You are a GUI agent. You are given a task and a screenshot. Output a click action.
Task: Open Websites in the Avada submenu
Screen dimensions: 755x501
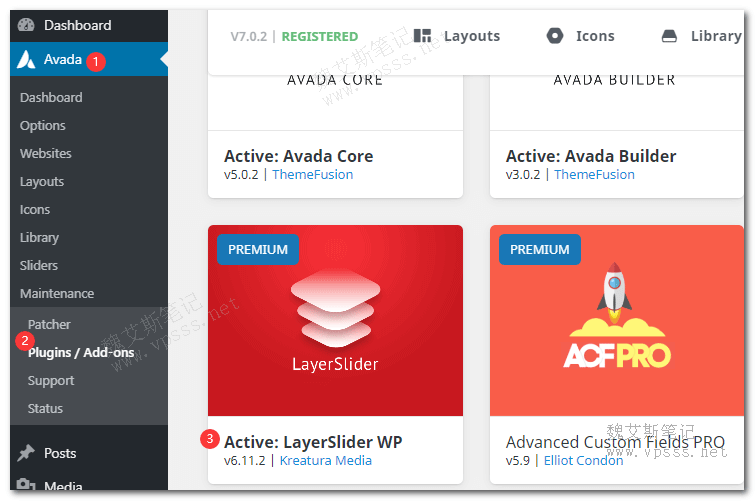tap(46, 153)
